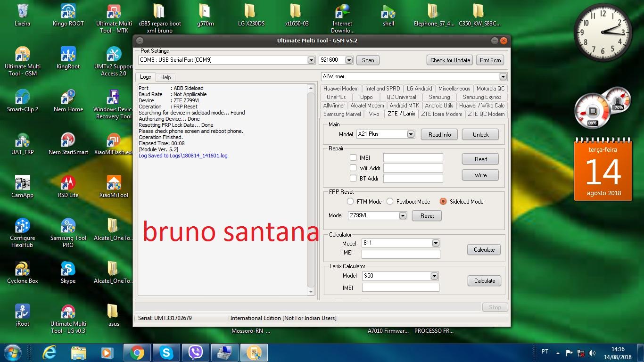Open Elephone_S7 folder on desktop
The image size is (644, 362).
pos(434,15)
